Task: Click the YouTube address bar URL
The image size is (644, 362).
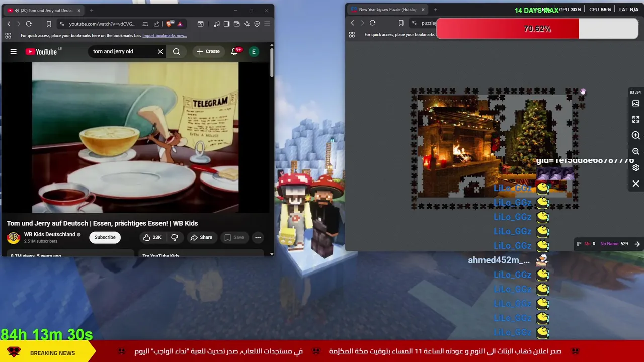Action: [102, 24]
